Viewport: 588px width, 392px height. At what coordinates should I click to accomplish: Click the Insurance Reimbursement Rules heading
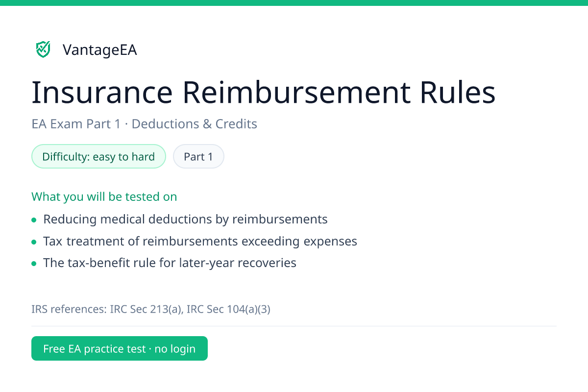click(264, 93)
